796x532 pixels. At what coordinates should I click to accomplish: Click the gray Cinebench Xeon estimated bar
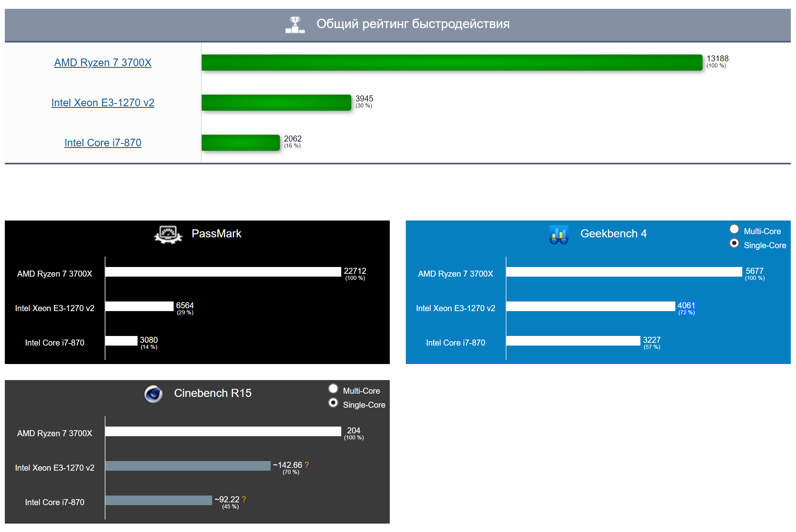coord(188,466)
